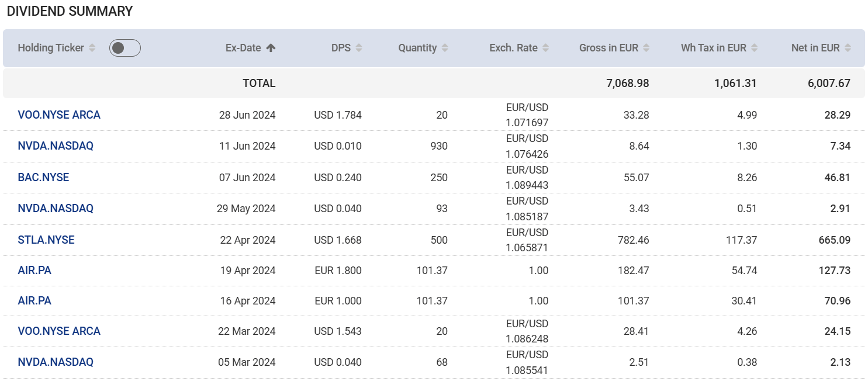Open AIR.PA link dated 16 Apr 2024
This screenshot has width=868, height=381.
[34, 301]
